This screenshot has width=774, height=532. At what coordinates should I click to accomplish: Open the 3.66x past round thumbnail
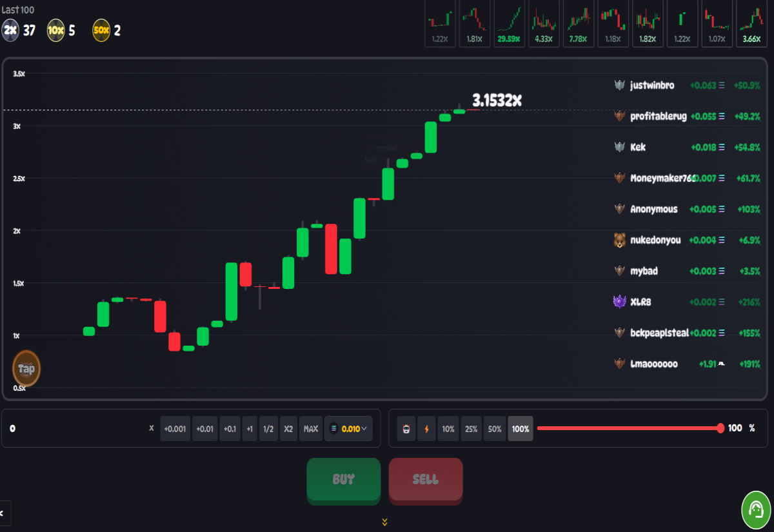tap(751, 24)
